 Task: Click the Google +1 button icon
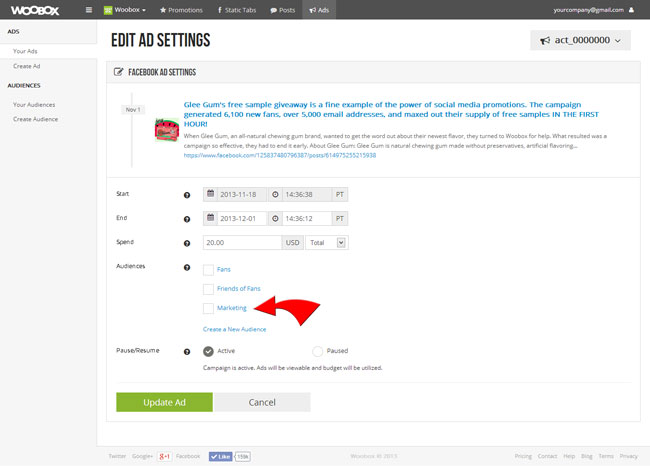[165, 456]
